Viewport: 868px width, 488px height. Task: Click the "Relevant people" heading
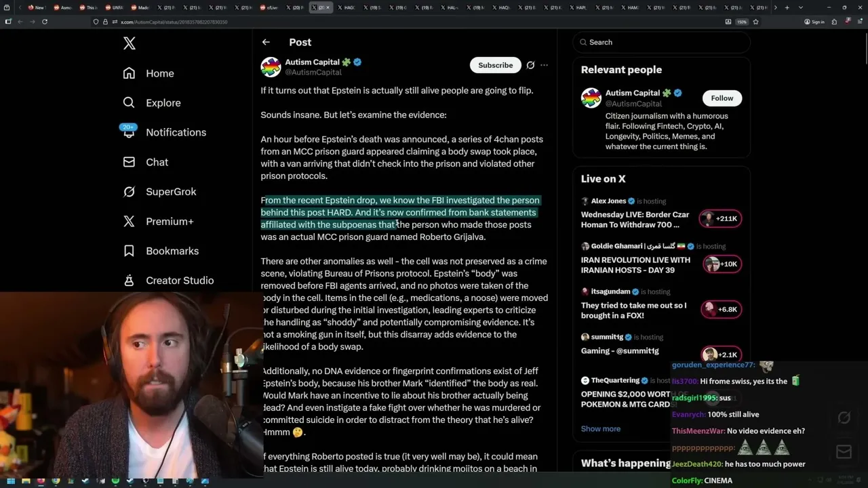621,70
